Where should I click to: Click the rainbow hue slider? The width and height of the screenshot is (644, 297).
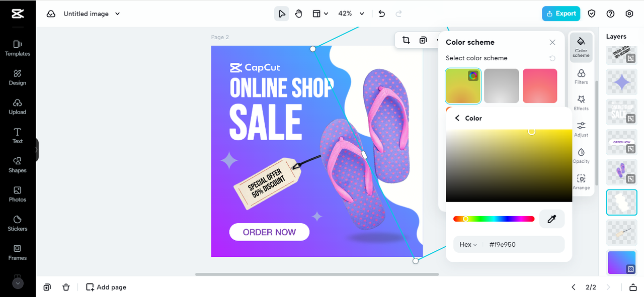(494, 219)
